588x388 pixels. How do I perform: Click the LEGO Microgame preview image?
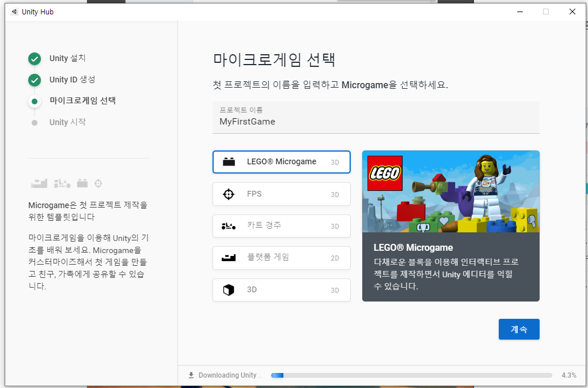coord(451,191)
